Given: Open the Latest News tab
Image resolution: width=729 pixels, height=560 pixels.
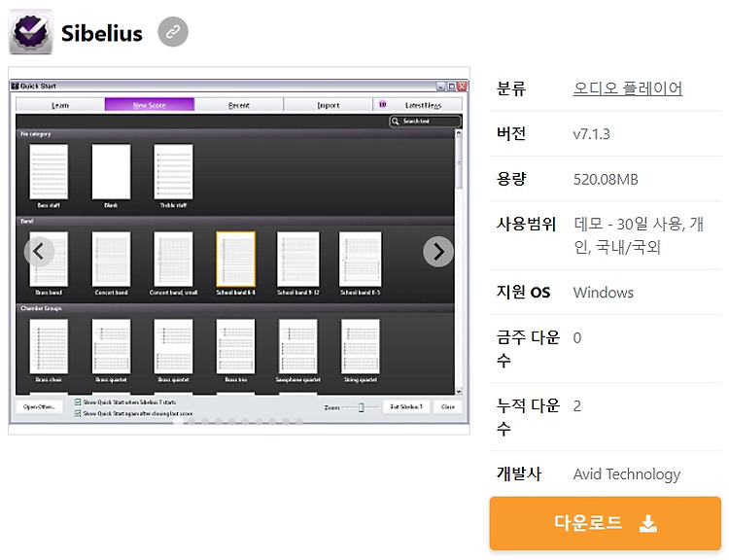Looking at the screenshot, I should coord(418,105).
